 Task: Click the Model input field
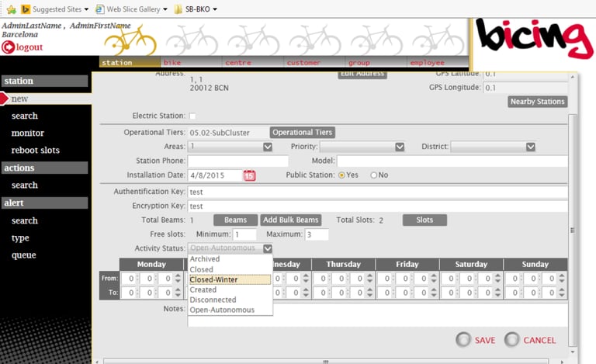[x=452, y=161]
